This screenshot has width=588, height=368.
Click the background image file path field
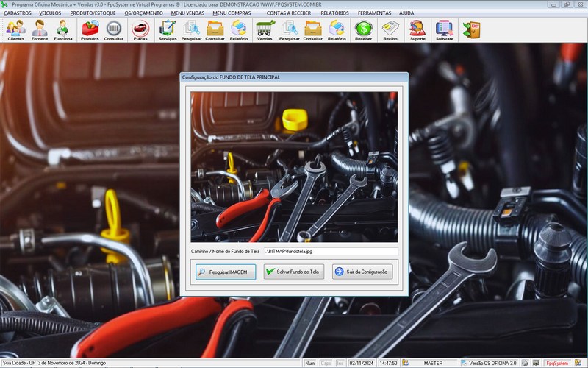click(330, 251)
